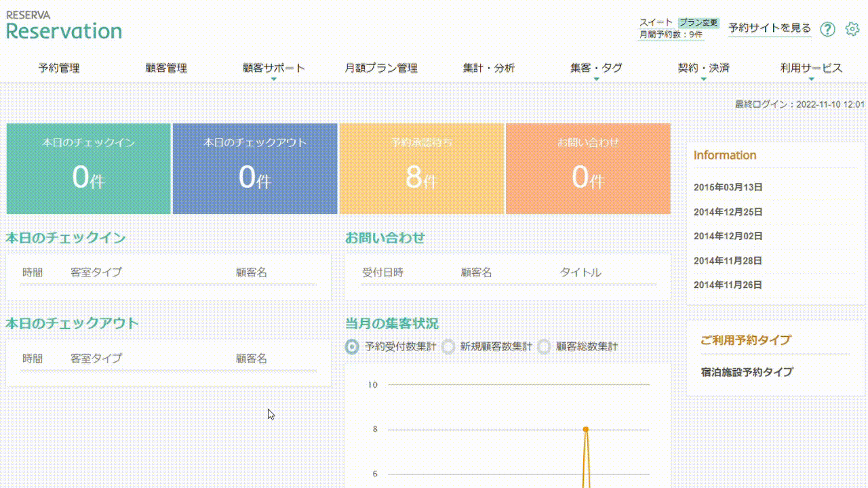The width and height of the screenshot is (868, 488).
Task: Select 予約受付数集計 radio button
Action: click(x=352, y=346)
